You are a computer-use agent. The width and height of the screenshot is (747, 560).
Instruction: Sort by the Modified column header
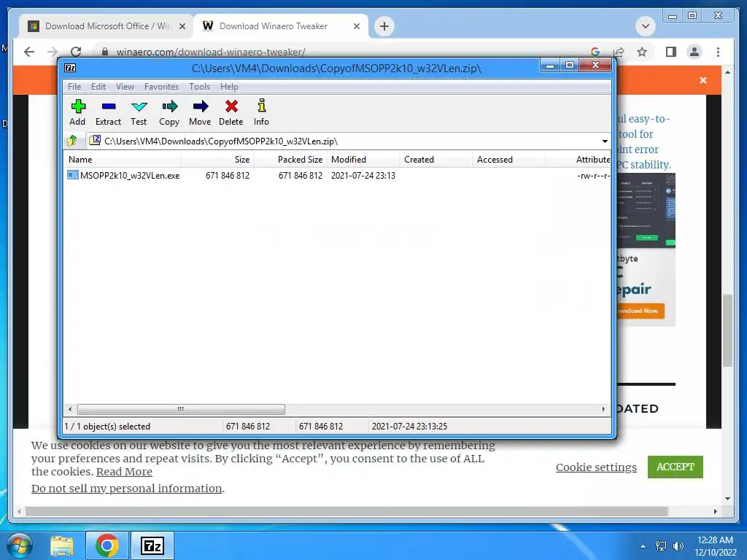(x=363, y=160)
